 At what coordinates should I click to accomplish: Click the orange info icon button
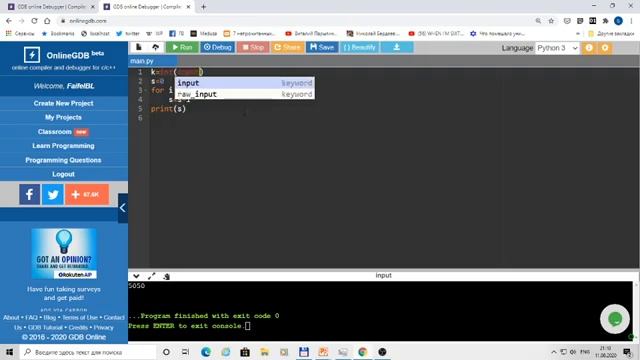[589, 48]
